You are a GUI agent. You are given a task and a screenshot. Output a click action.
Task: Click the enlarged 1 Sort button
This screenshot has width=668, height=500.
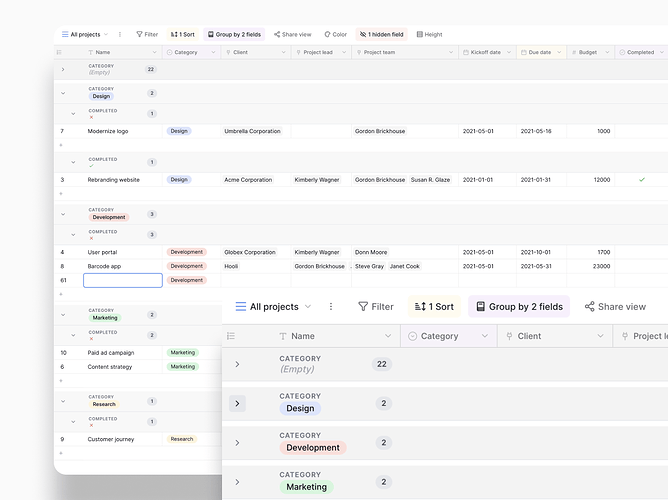435,307
